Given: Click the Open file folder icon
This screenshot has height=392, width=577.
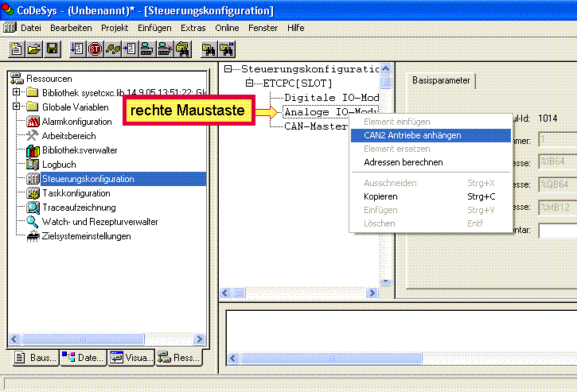Looking at the screenshot, I should point(33,49).
